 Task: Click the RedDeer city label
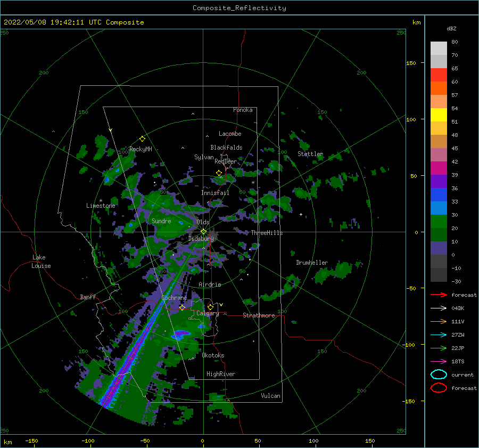(226, 161)
